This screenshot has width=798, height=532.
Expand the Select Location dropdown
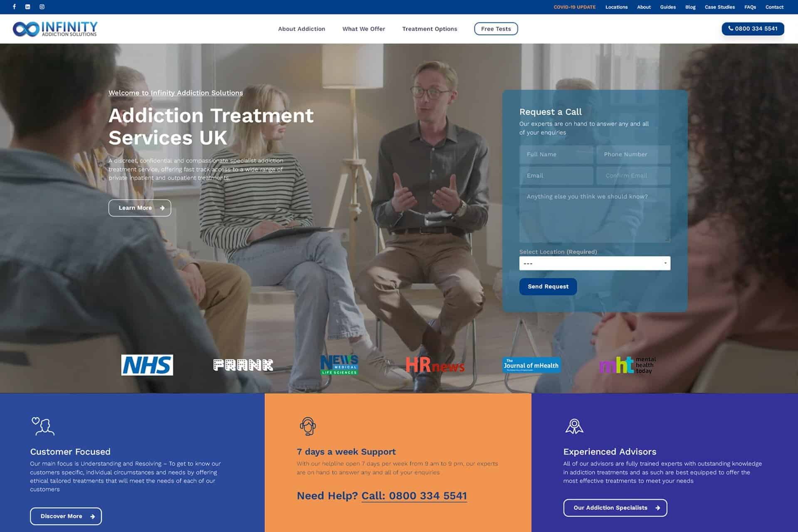[594, 263]
